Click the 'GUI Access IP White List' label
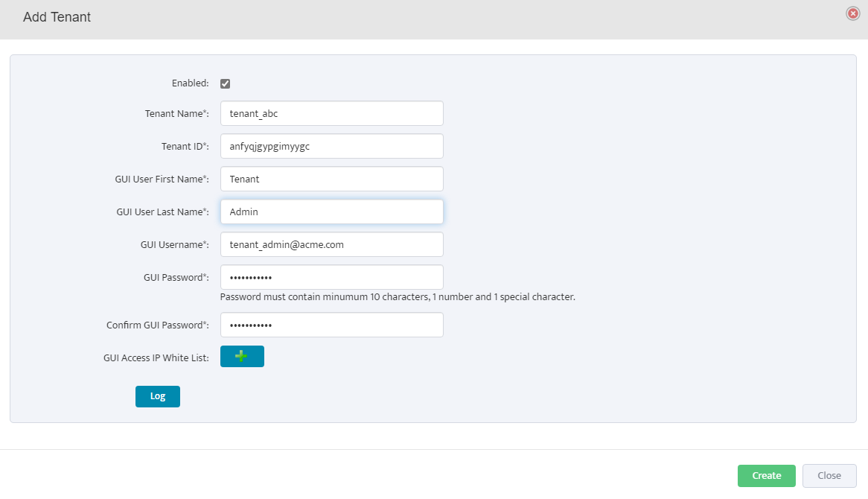 click(x=156, y=358)
